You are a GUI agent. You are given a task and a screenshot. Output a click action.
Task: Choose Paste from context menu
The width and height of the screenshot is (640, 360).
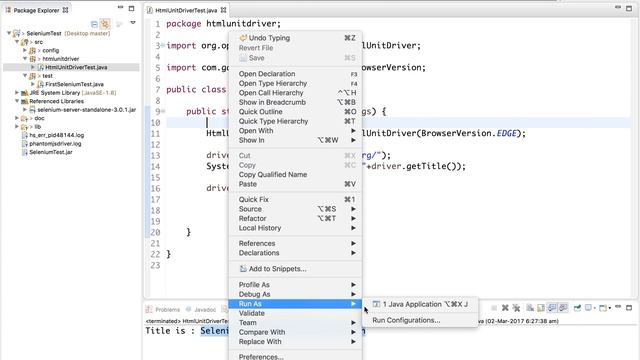[296, 184]
